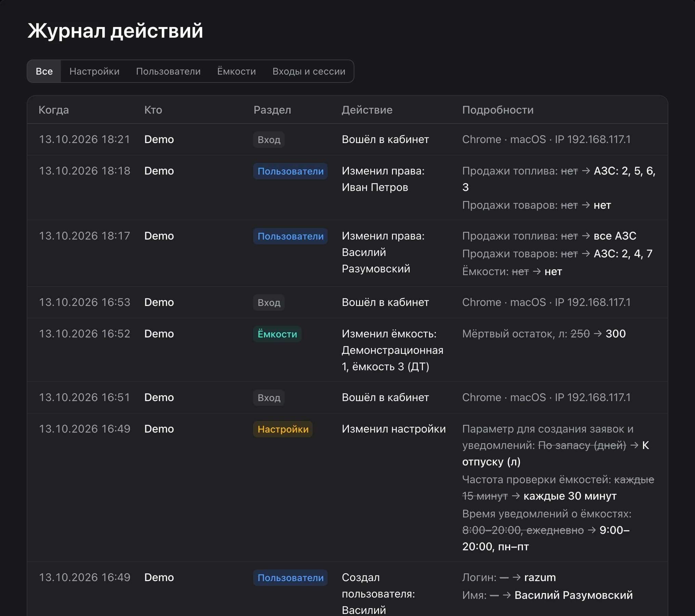
Task: Click IP 192.168.117.1 in 18:21 row
Action: click(x=592, y=139)
